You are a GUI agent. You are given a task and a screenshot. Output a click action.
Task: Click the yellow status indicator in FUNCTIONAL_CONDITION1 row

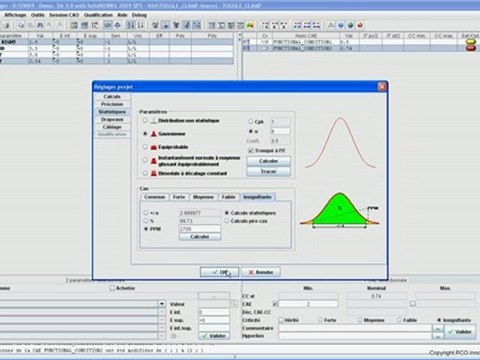pos(470,42)
